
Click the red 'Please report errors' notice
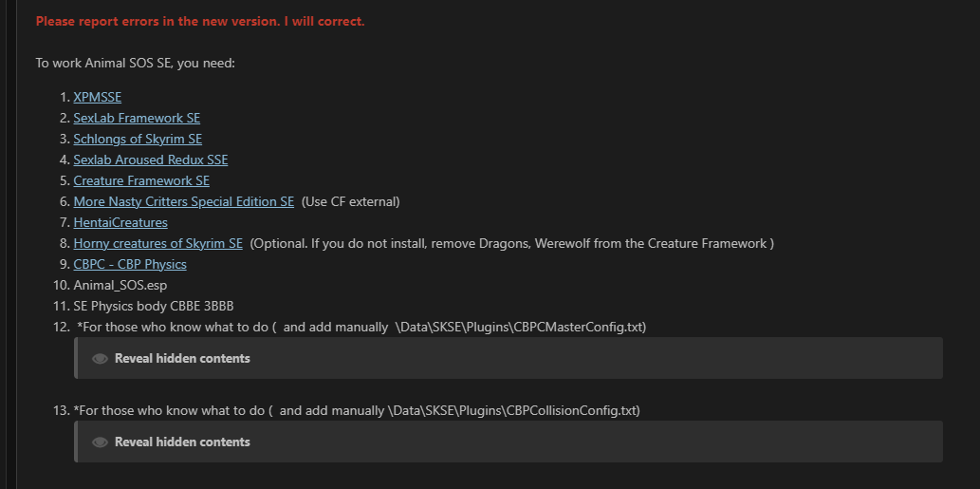coord(199,21)
